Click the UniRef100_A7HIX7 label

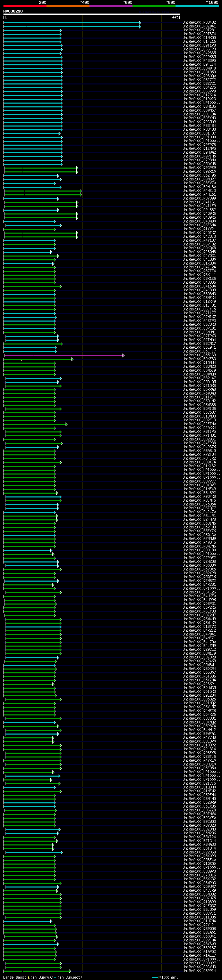tap(199, 317)
